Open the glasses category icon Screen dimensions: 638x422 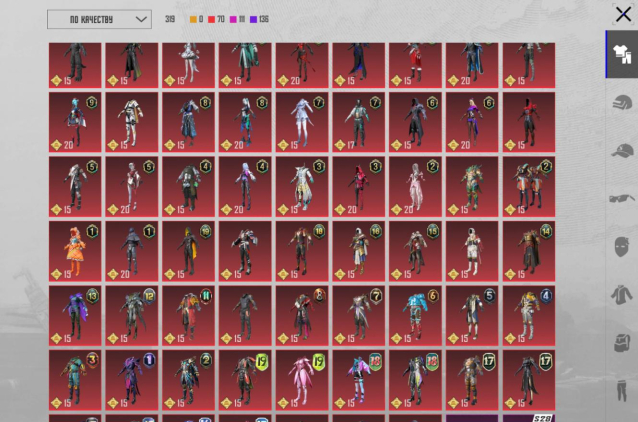(x=622, y=198)
